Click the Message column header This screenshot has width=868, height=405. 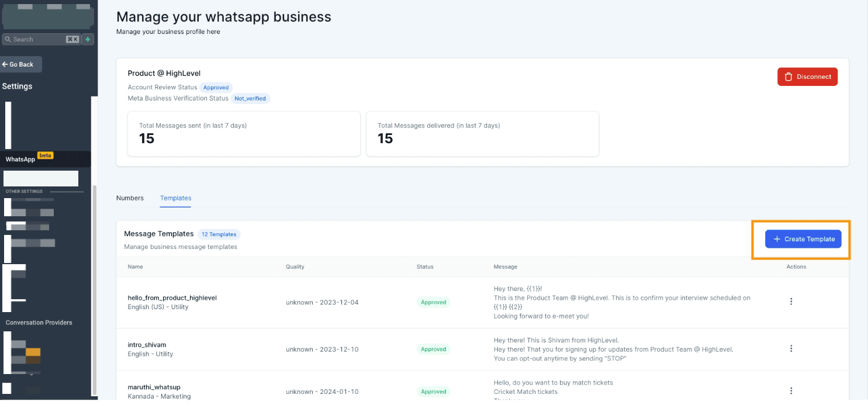click(x=505, y=266)
